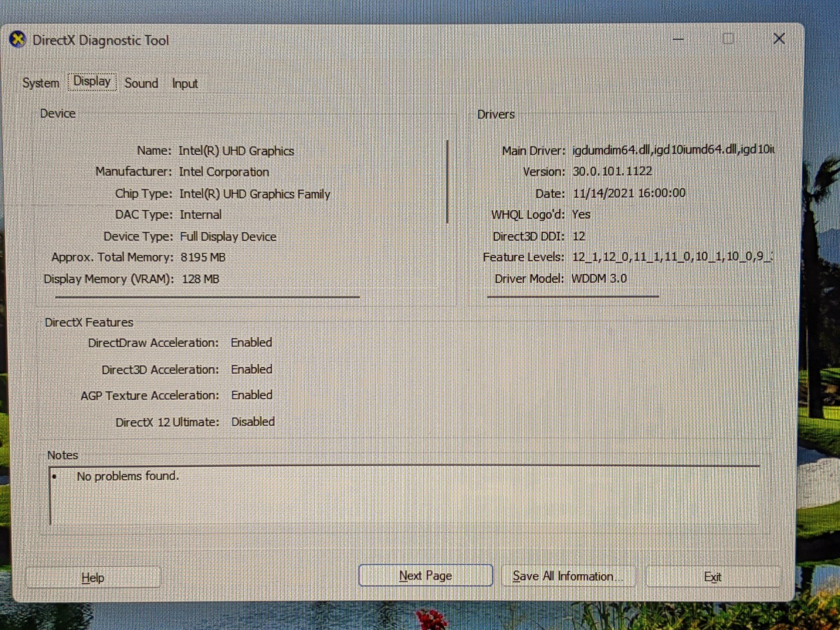Click the WHQL Logo'd value 'Yes'

[x=581, y=214]
